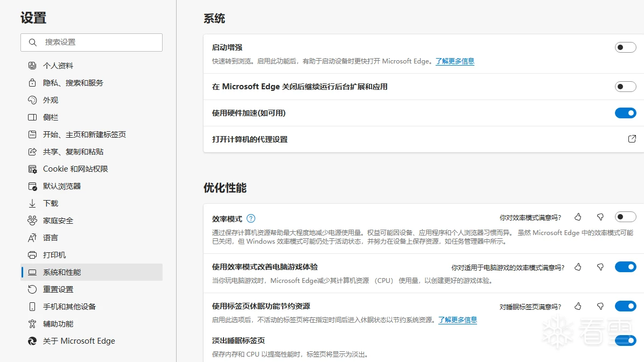Click the Edge logo beside 关于 Microsoft Edge
644x362 pixels.
coord(32,342)
